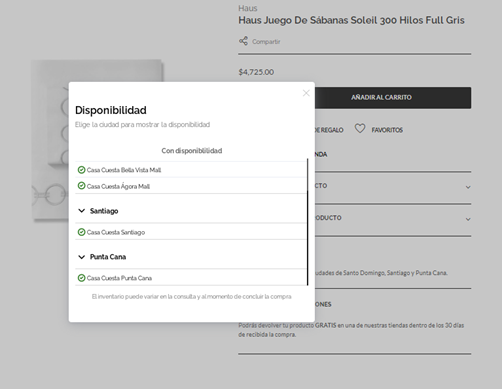This screenshot has width=503, height=390.
Task: Select Casa Cuesta Punta Cana store
Action: pos(191,278)
